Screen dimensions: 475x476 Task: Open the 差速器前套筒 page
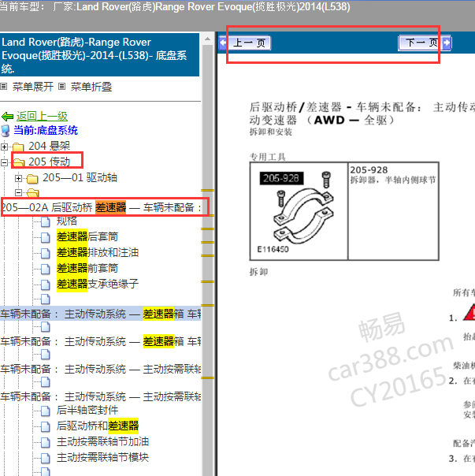coord(87,268)
